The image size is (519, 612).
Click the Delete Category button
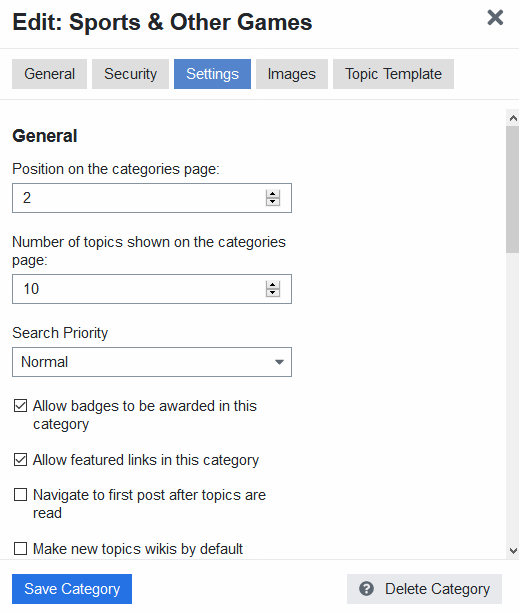(x=424, y=589)
